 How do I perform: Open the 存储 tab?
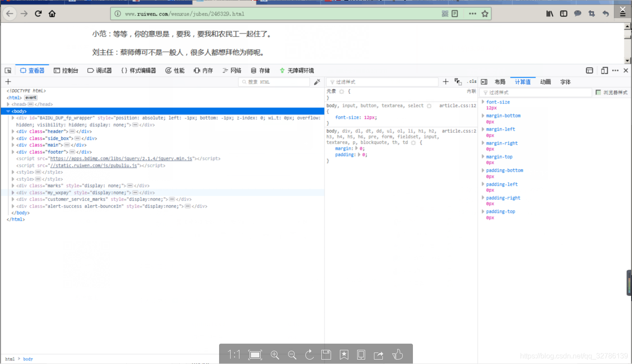click(x=260, y=70)
